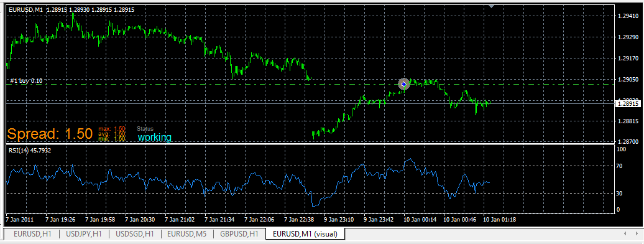Click the '7 Jan 19:26' time label
The width and height of the screenshot is (644, 244).
click(61, 220)
